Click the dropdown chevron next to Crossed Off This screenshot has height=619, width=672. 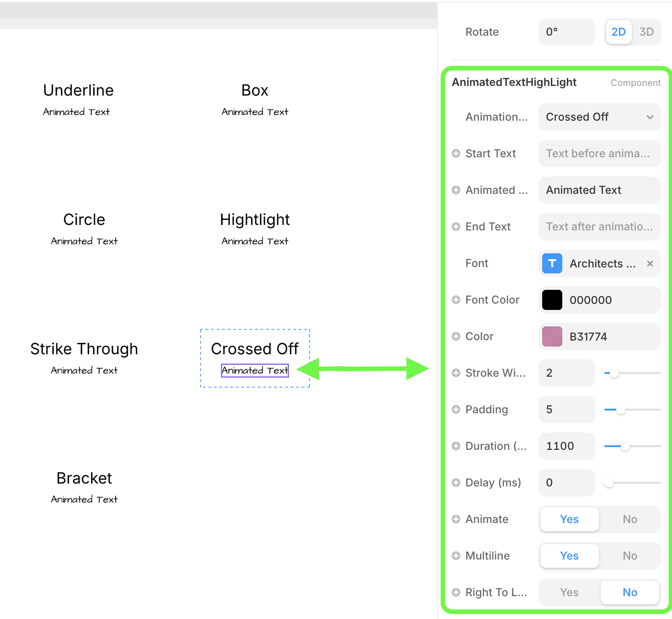(650, 117)
